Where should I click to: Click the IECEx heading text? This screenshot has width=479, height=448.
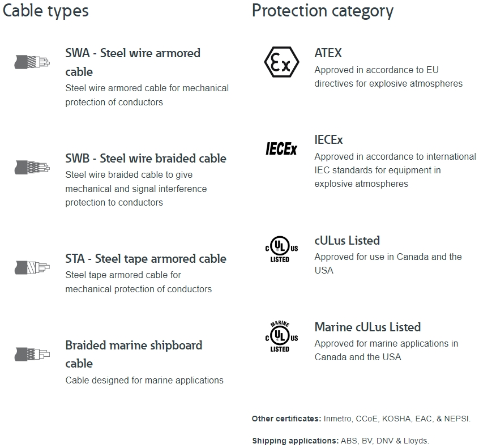click(x=329, y=140)
